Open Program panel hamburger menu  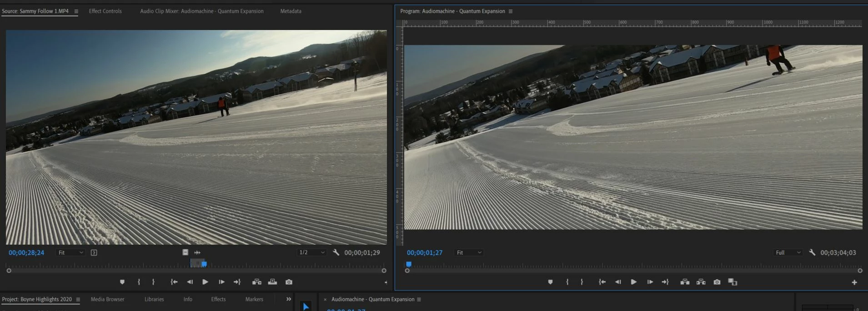tap(511, 11)
